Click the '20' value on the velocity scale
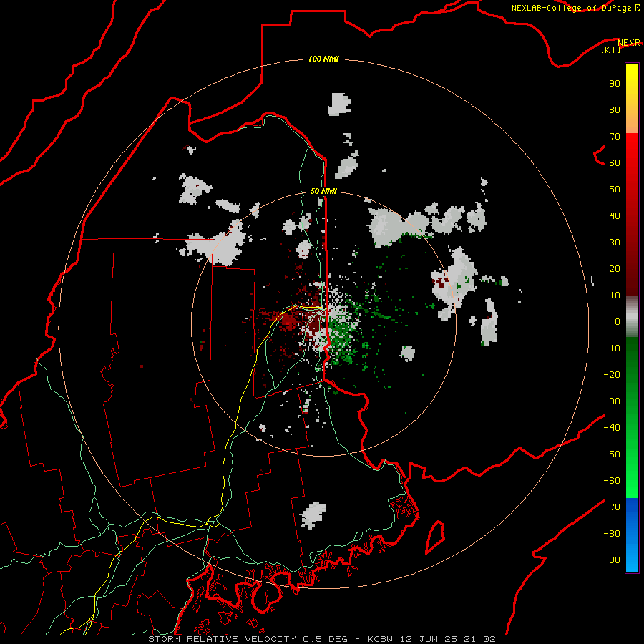644x644 pixels. (x=615, y=268)
